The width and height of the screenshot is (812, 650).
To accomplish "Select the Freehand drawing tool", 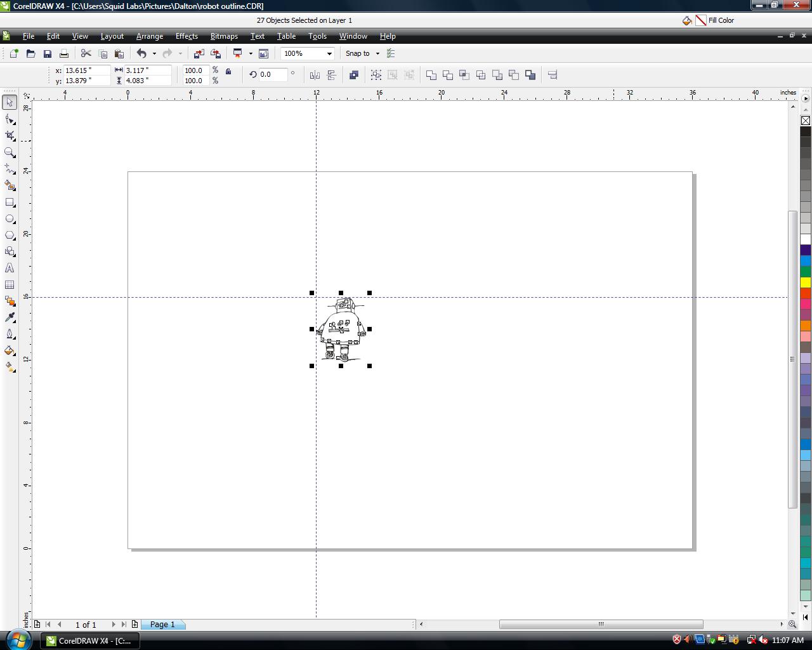I will (10, 169).
